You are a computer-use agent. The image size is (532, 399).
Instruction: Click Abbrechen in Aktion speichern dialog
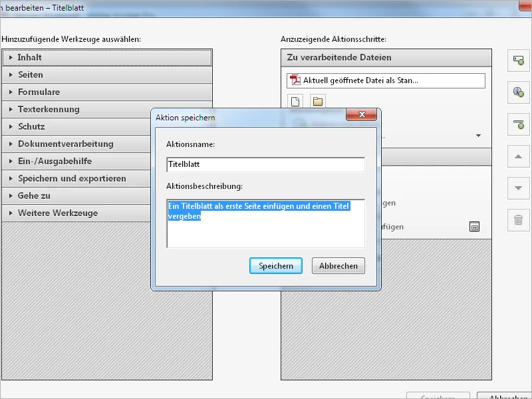[x=338, y=265]
